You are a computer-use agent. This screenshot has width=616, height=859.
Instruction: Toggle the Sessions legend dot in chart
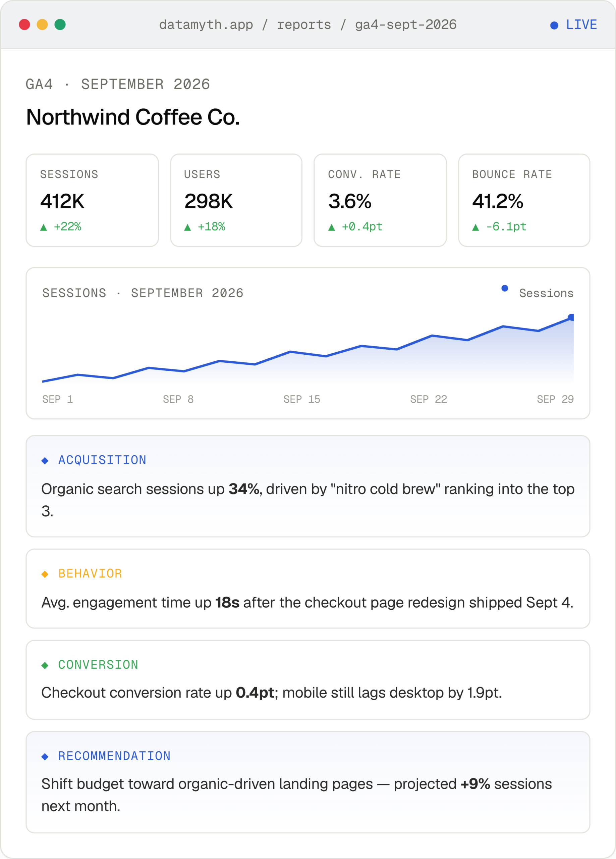[505, 288]
